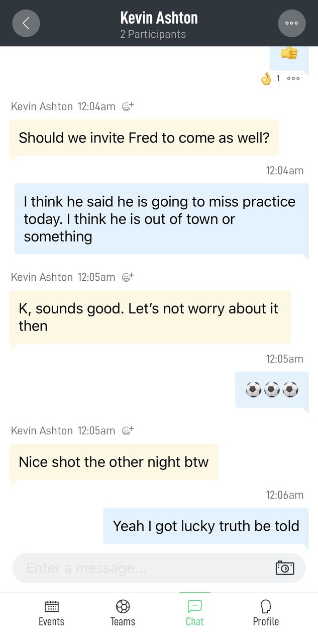Viewport: 318px width, 644px height.
Task: Tap the back arrow button
Action: (x=26, y=23)
